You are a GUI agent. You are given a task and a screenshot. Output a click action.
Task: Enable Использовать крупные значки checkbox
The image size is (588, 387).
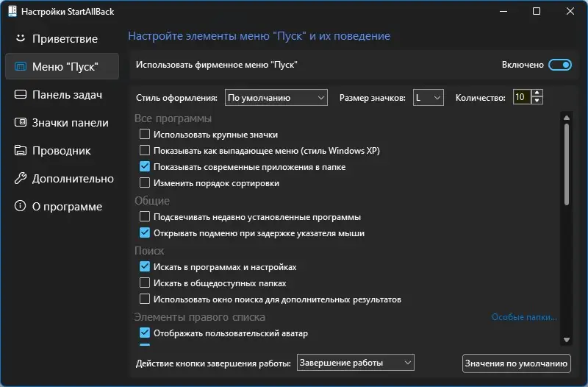[145, 135]
